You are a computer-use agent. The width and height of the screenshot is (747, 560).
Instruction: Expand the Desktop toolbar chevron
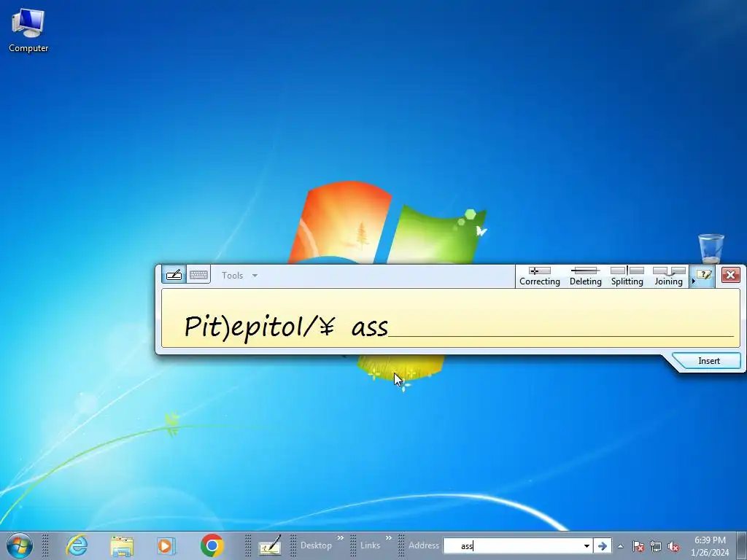[340, 538]
